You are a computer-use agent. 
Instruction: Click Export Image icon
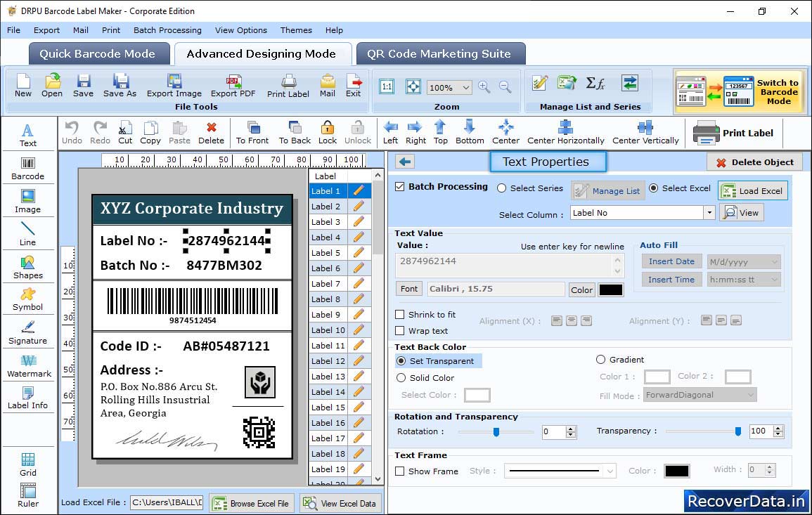[x=174, y=86]
